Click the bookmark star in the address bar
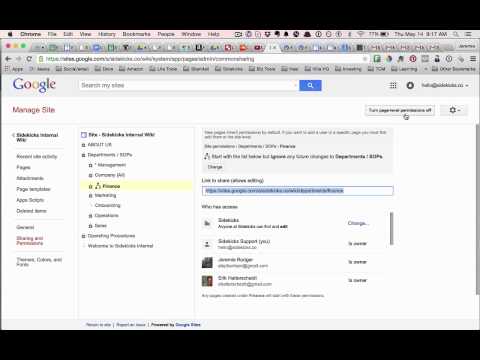This screenshot has height=360, width=480. point(365,59)
